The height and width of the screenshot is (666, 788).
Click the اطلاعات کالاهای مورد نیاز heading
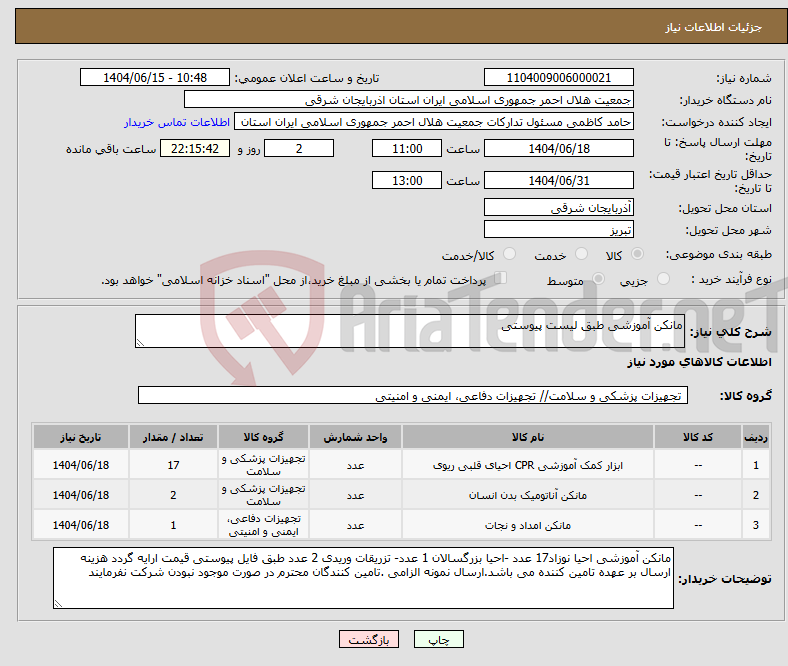[x=699, y=362]
